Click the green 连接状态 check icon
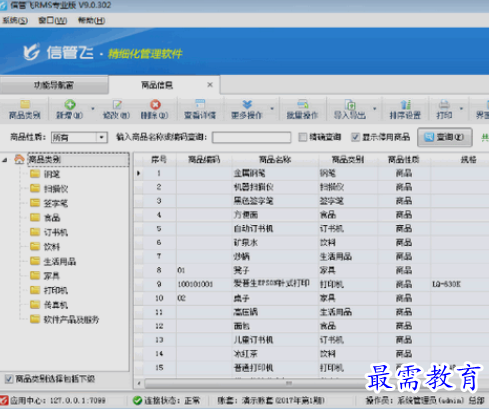 pos(137,400)
